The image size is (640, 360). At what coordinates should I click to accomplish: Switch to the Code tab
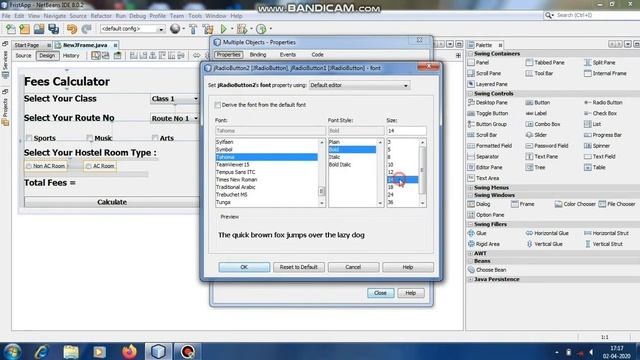(x=317, y=55)
